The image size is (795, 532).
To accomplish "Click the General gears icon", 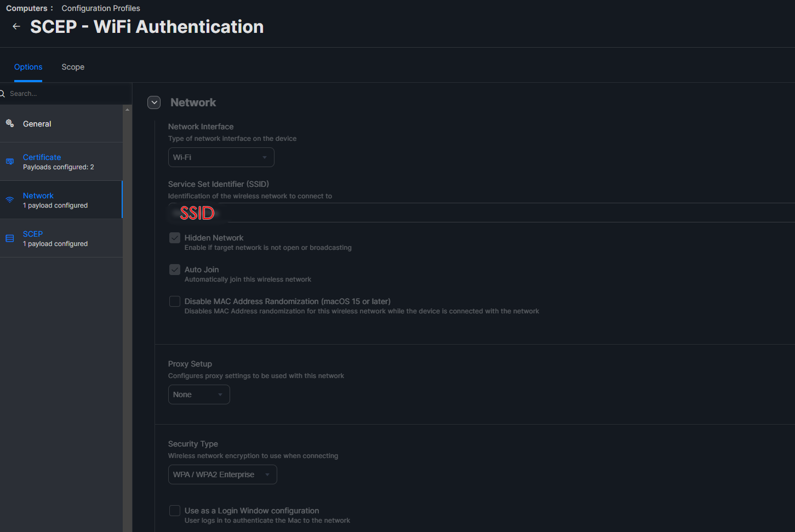I will point(10,123).
